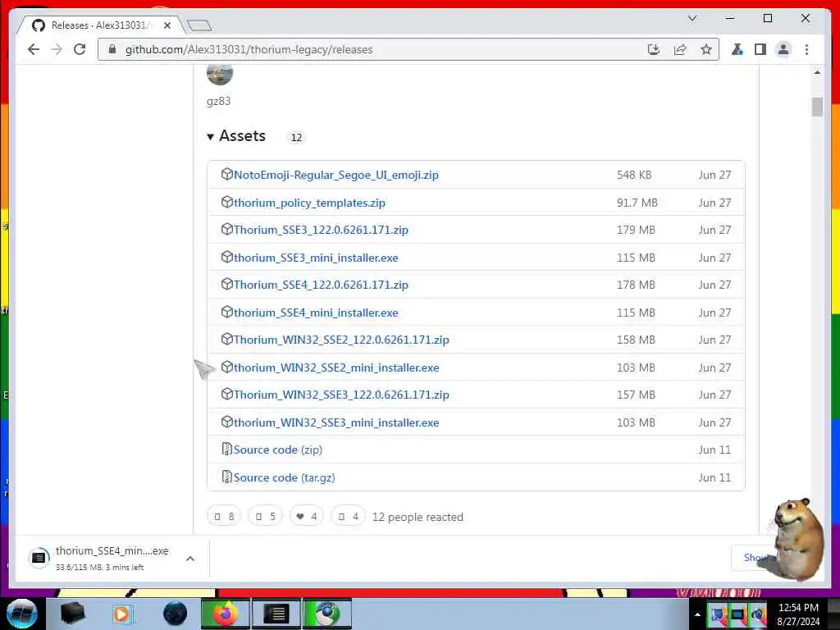Image resolution: width=840 pixels, height=630 pixels.
Task: Download Thorium_WIN32_SSE3_122.0.6261.171.zip
Action: pyautogui.click(x=341, y=395)
